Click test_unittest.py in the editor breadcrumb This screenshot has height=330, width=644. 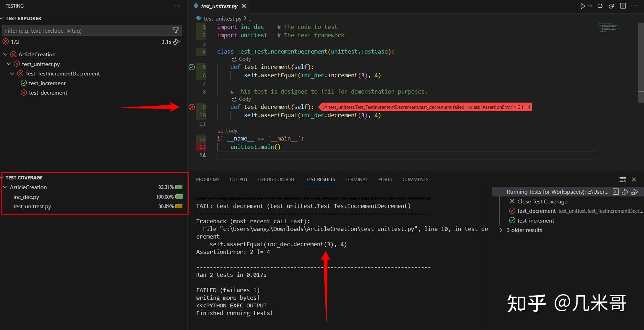tap(222, 18)
